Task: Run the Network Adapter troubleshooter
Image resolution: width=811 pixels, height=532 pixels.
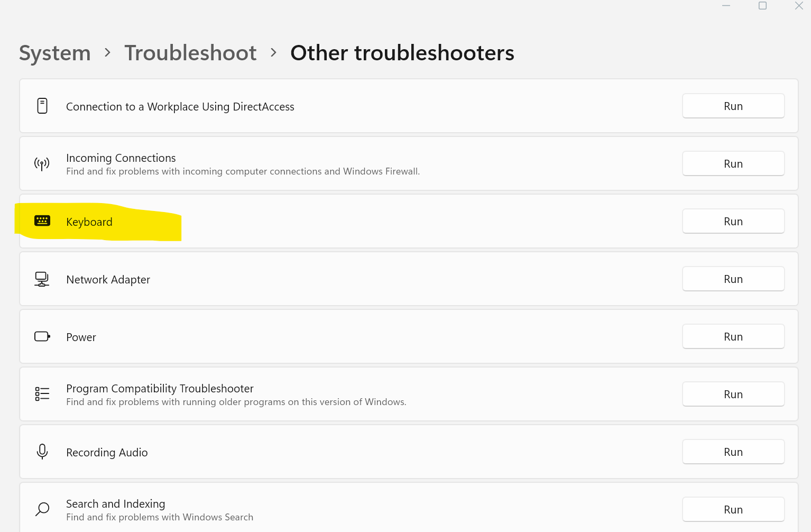Action: [733, 279]
